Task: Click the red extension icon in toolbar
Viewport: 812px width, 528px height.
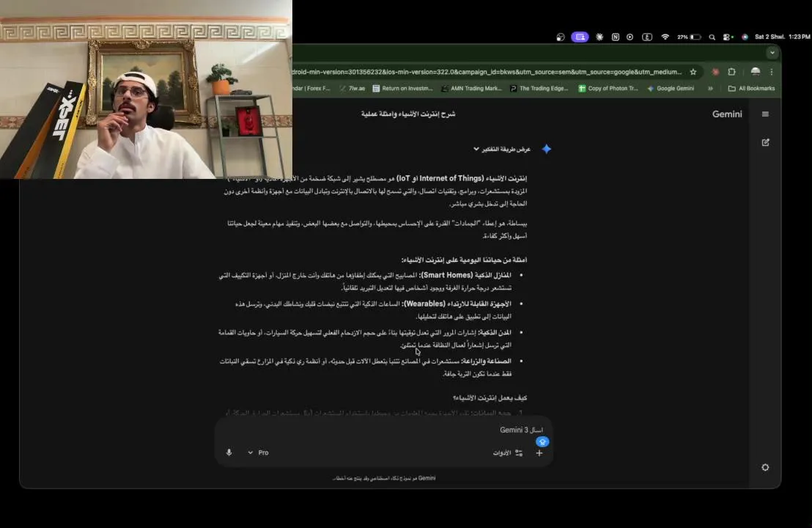Action: coord(715,72)
